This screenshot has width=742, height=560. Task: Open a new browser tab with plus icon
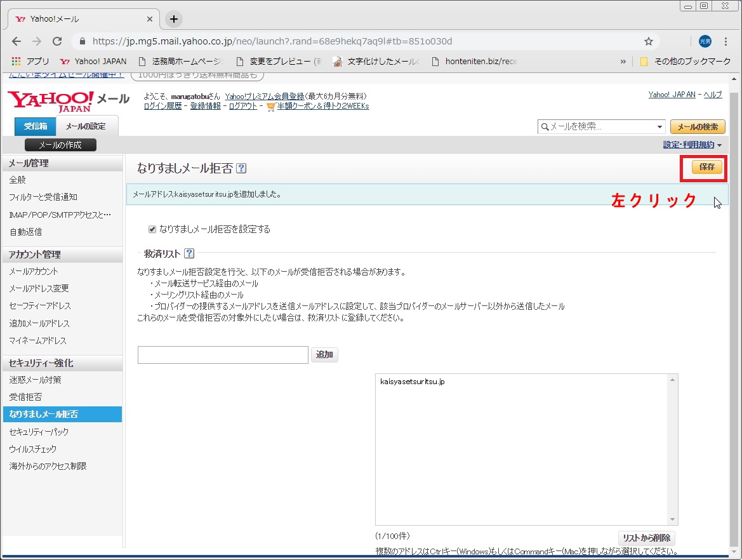[174, 19]
